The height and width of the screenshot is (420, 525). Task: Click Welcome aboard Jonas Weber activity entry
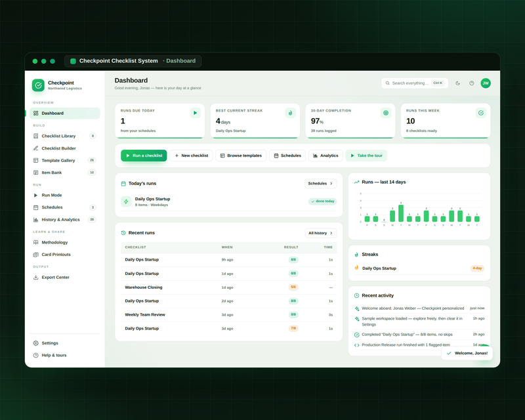click(419, 308)
